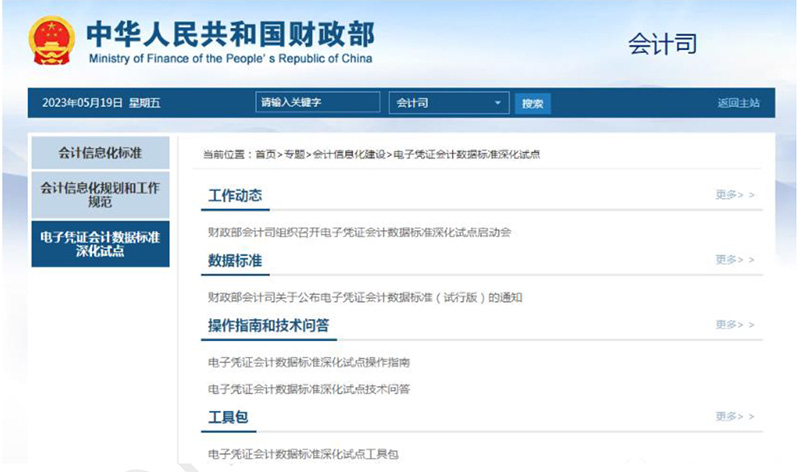This screenshot has height=472, width=800.
Task: Open the 会计信息化标准 sidebar tab
Action: 101,153
